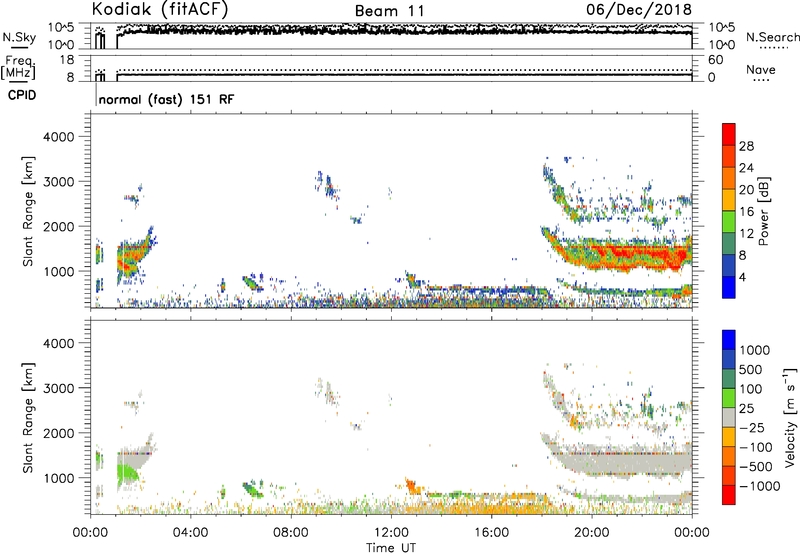Click the date '06/Dec/2018'

click(x=639, y=9)
